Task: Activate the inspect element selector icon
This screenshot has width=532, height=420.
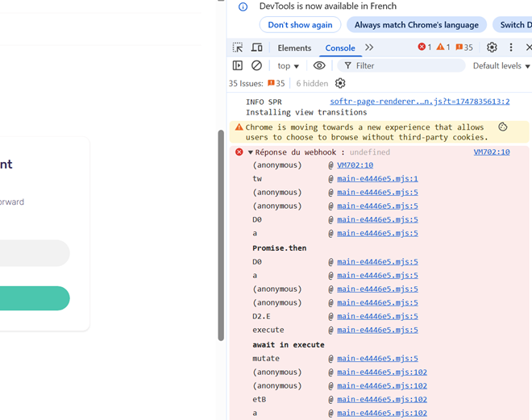Action: [238, 48]
